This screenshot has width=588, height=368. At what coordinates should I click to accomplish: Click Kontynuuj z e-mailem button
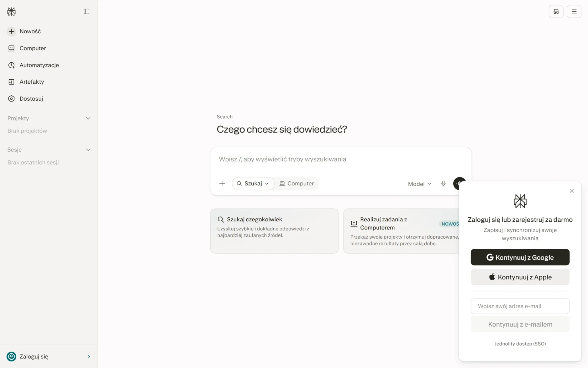pyautogui.click(x=520, y=324)
